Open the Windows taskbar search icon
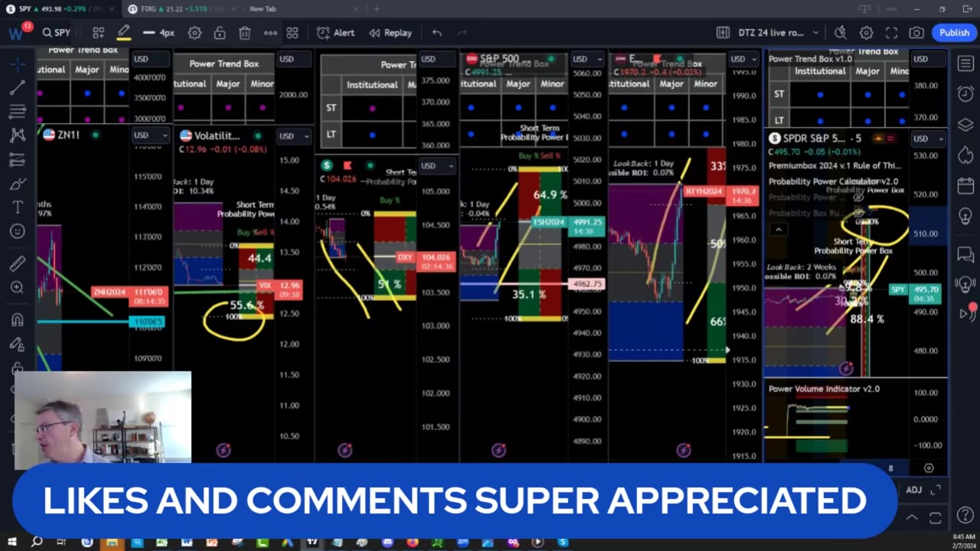 pos(37,542)
